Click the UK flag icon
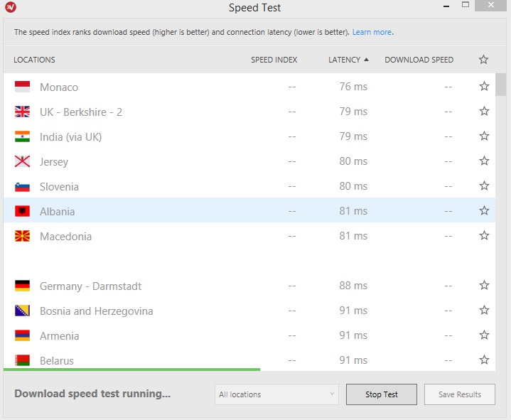This screenshot has width=511, height=420. coord(22,112)
